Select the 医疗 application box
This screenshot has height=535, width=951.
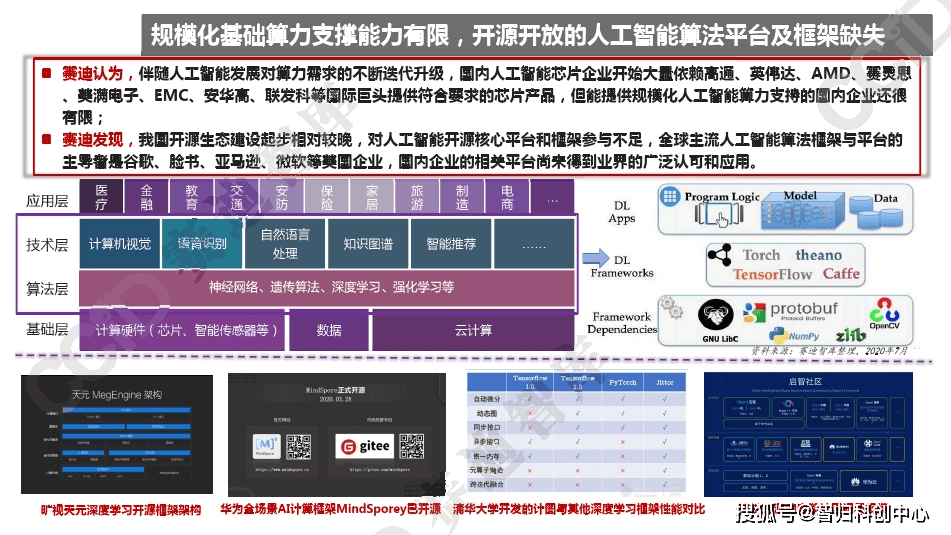[101, 196]
